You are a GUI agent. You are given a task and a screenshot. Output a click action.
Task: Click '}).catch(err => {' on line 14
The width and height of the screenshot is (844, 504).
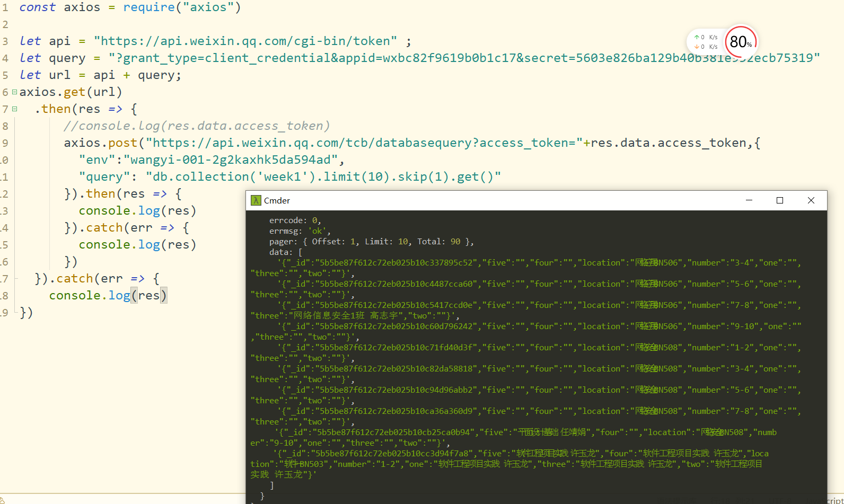click(x=127, y=228)
